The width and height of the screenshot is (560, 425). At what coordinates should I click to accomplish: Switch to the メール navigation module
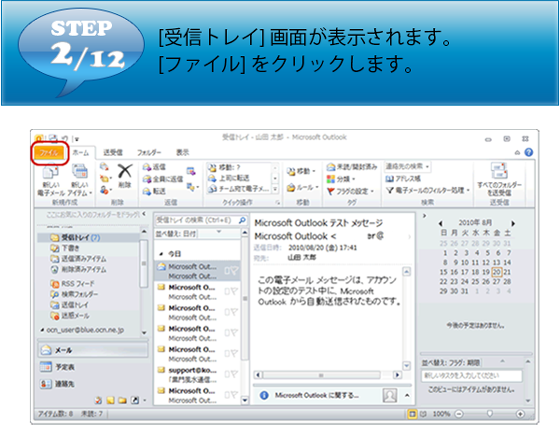93,350
